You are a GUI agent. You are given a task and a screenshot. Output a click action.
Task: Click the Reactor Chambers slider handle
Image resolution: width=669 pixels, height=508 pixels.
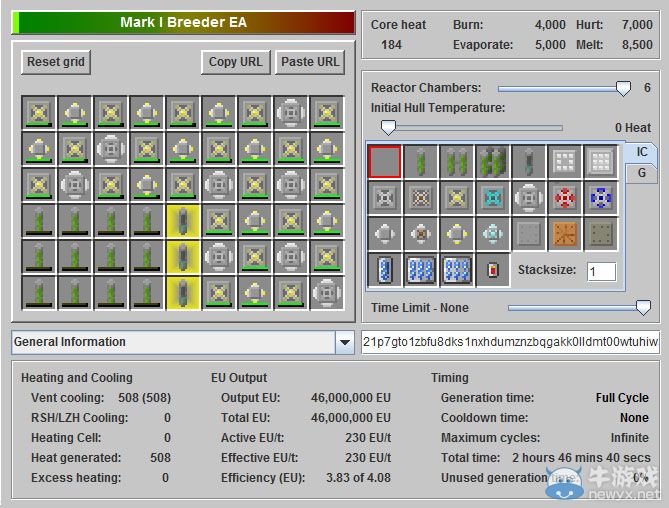tap(623, 88)
